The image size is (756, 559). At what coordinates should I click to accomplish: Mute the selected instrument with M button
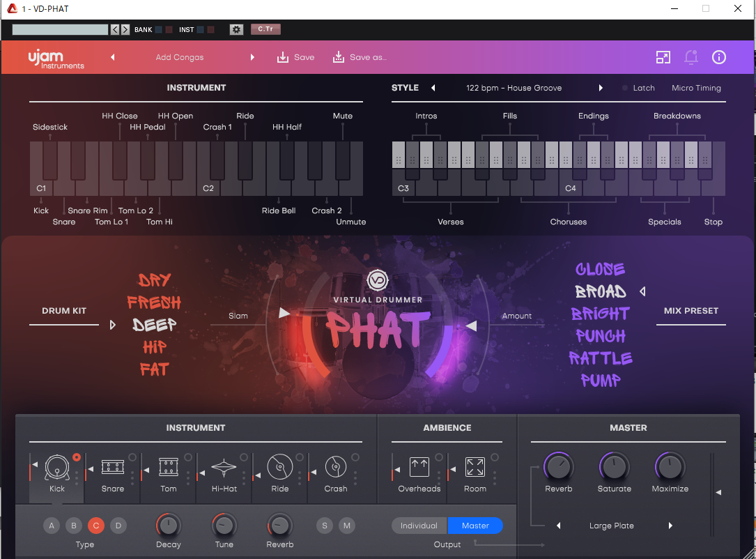click(x=347, y=526)
